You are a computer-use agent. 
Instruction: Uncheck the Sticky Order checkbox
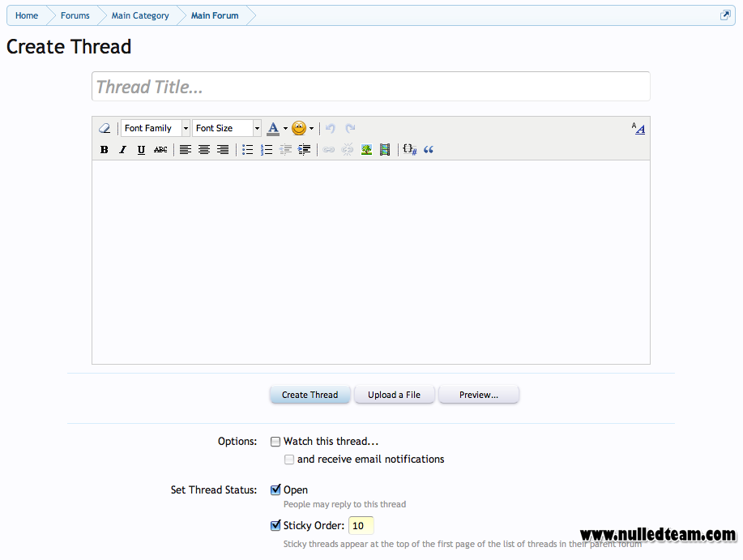coord(275,525)
